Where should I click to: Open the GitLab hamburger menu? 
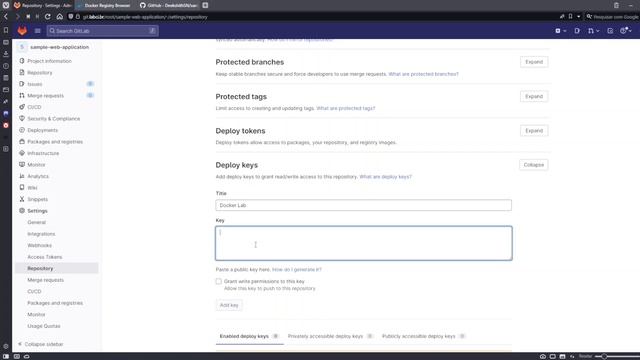(x=38, y=31)
